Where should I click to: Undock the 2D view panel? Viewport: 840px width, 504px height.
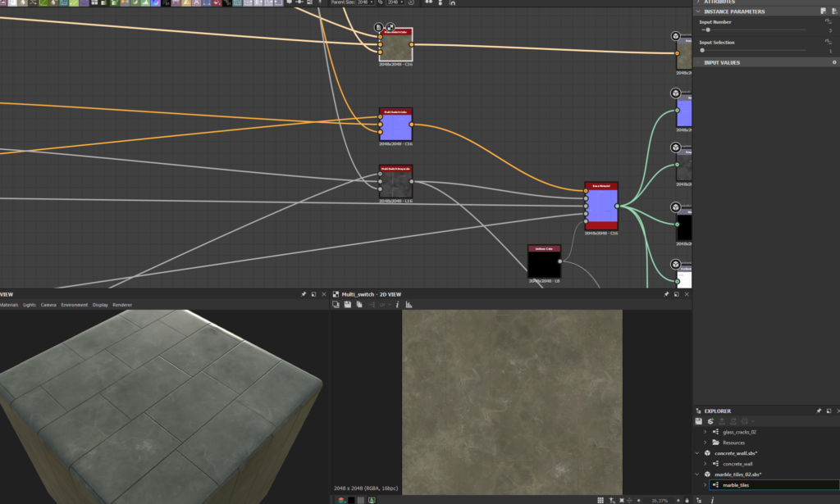677,294
